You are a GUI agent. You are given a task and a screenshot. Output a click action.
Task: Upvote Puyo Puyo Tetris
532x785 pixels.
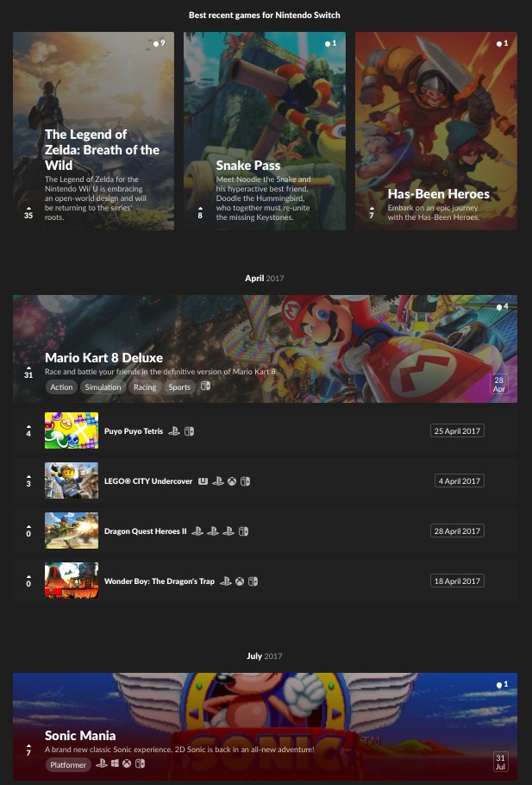(x=28, y=431)
